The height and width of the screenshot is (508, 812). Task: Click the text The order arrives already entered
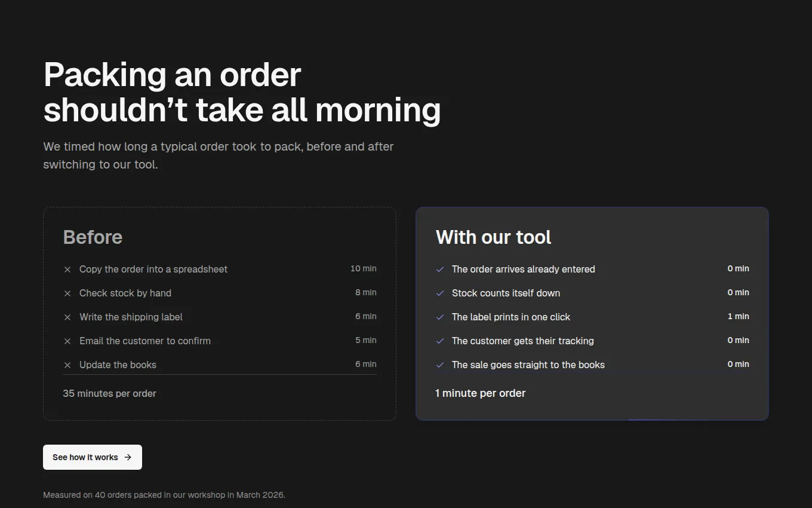(524, 269)
